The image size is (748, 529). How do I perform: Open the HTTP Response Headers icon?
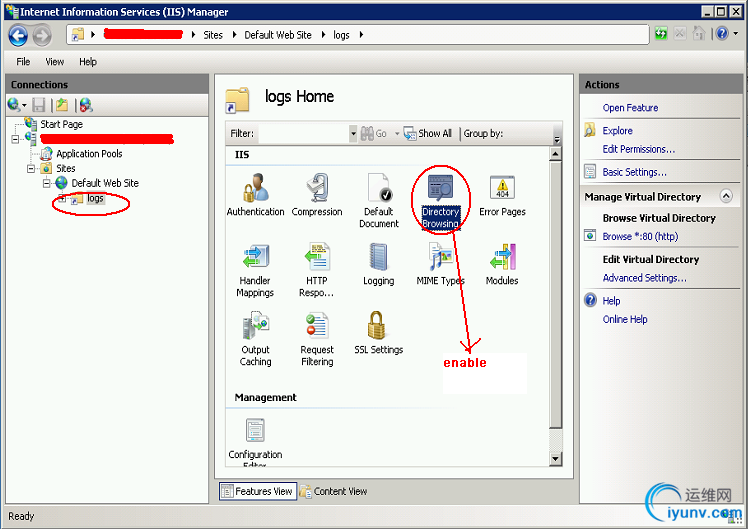tap(317, 270)
